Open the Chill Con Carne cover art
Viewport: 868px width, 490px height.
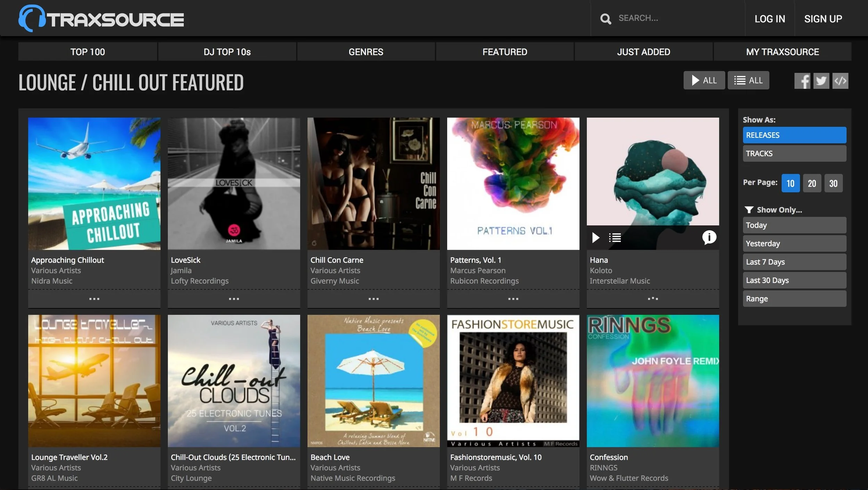point(374,184)
